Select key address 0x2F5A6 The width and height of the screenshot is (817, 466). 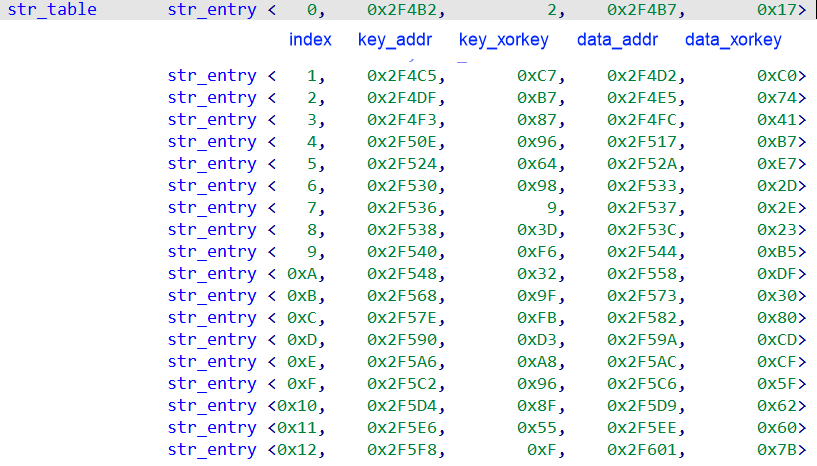tap(401, 361)
